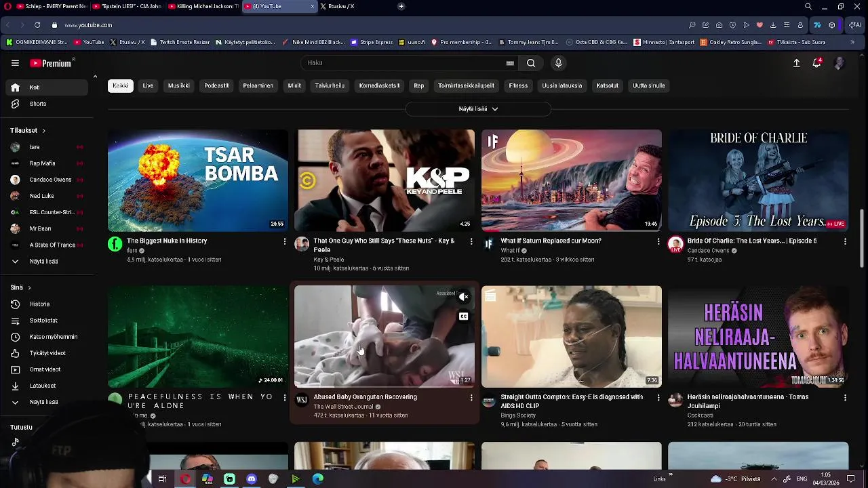Open Rap Mafia subscription channel
The height and width of the screenshot is (488, 868).
(x=46, y=163)
